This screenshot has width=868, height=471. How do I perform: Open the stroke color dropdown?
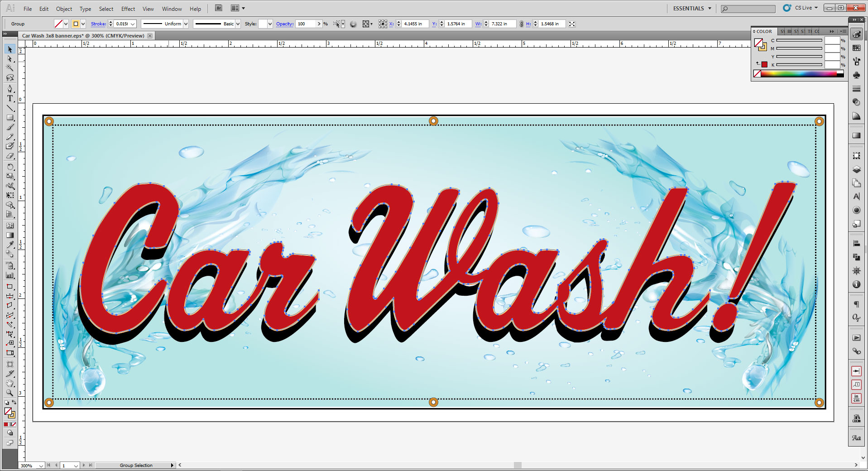click(83, 24)
